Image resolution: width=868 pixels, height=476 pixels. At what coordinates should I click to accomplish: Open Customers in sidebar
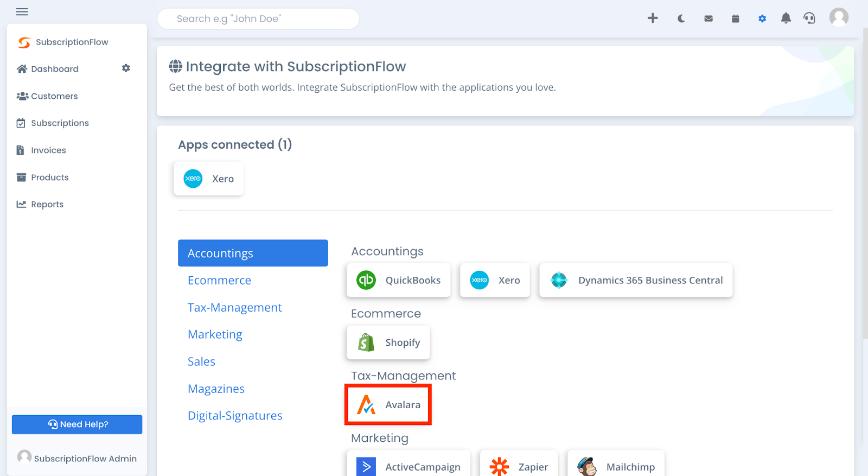pyautogui.click(x=47, y=96)
